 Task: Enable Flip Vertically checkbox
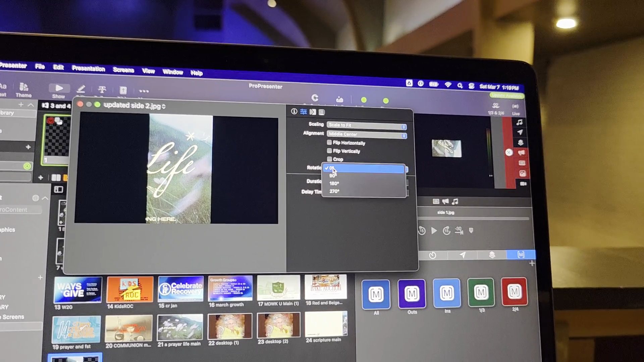tap(329, 151)
